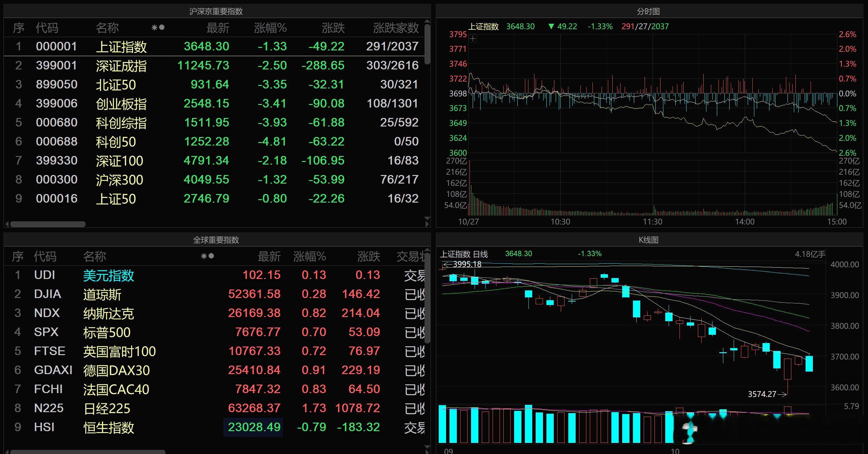Open the 德国DAX30 row
868x454 pixels.
tap(214, 370)
